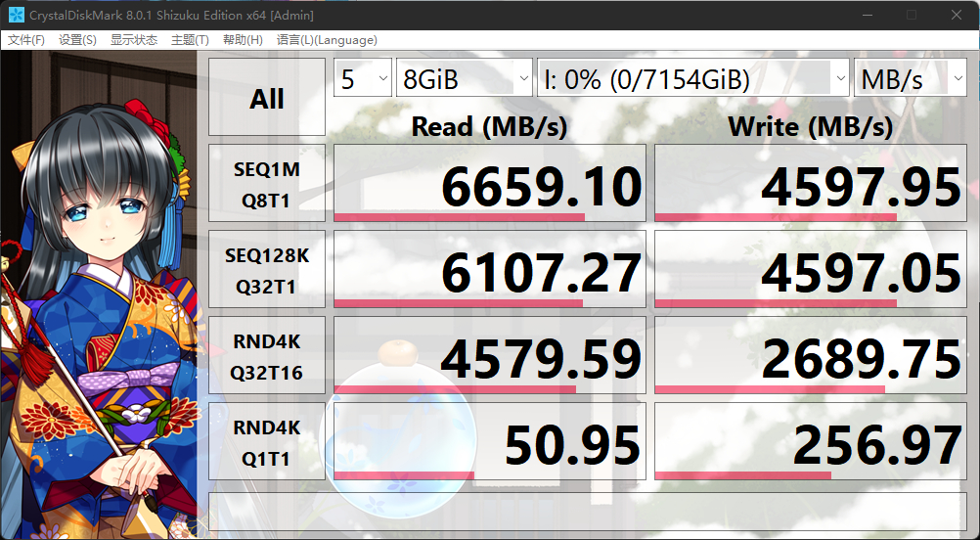Click the Shizuku character artwork
This screenshot has width=980, height=540.
[x=99, y=295]
